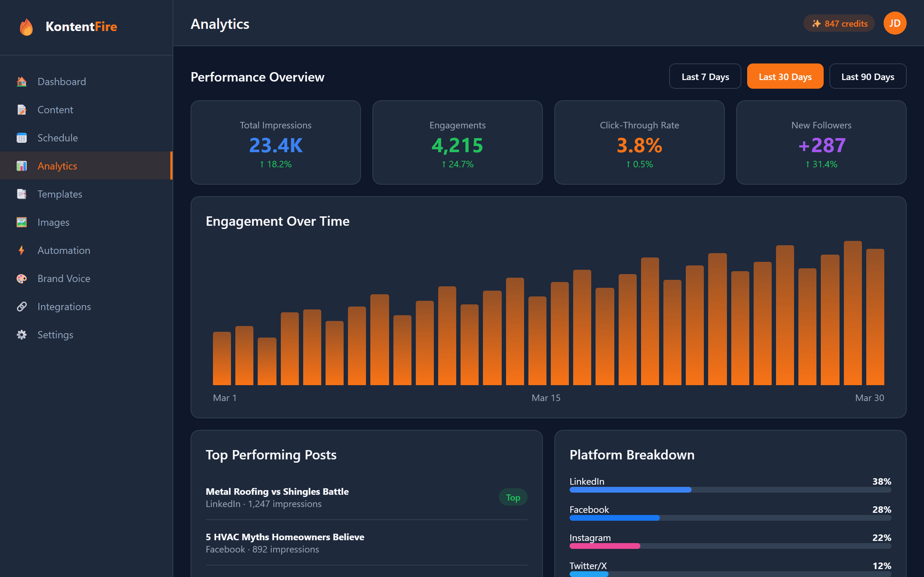
Task: Click the Brand Voice palette icon
Action: [21, 278]
